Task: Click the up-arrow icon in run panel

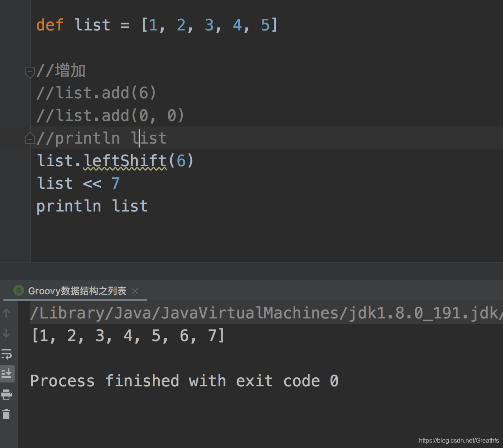Action: [6, 313]
